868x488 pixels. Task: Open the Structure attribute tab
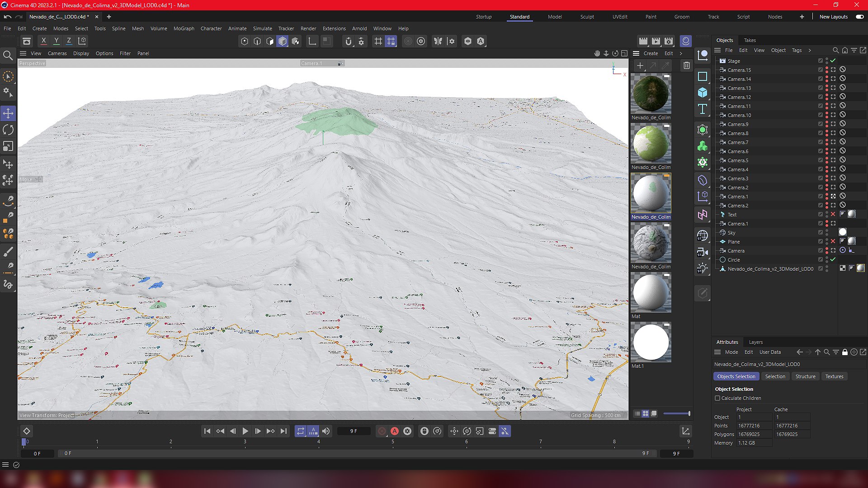coord(805,376)
